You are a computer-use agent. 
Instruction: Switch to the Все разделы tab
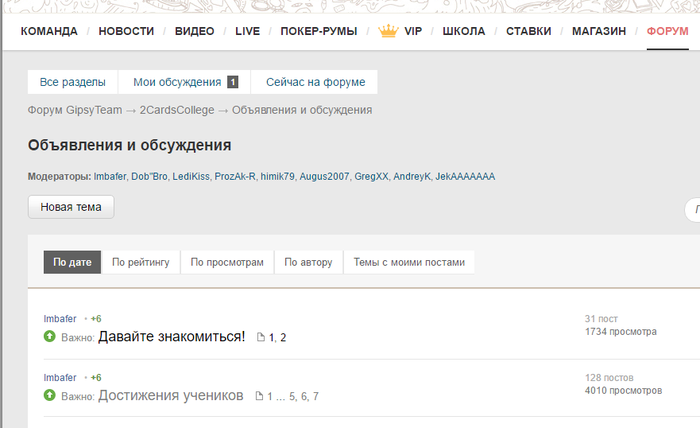point(72,82)
